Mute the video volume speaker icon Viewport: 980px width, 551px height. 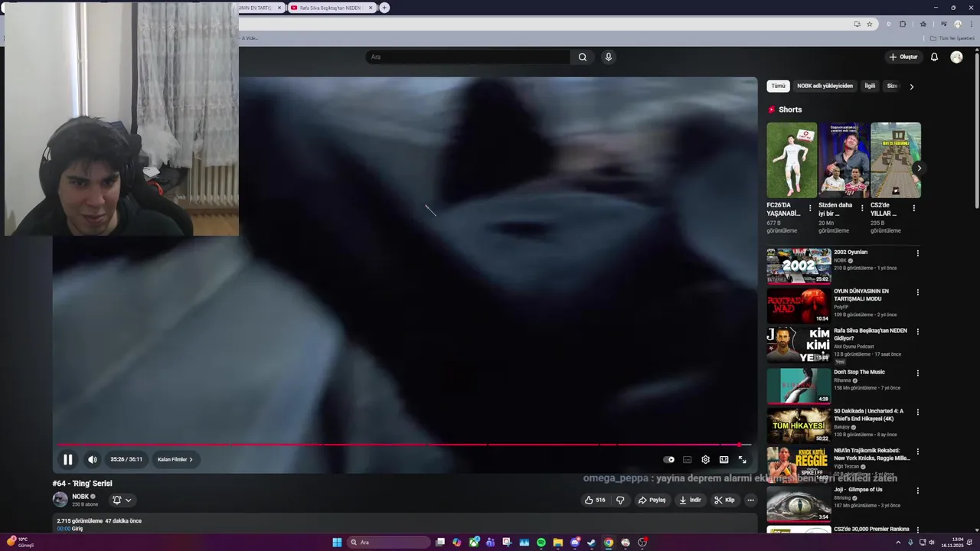click(x=93, y=459)
